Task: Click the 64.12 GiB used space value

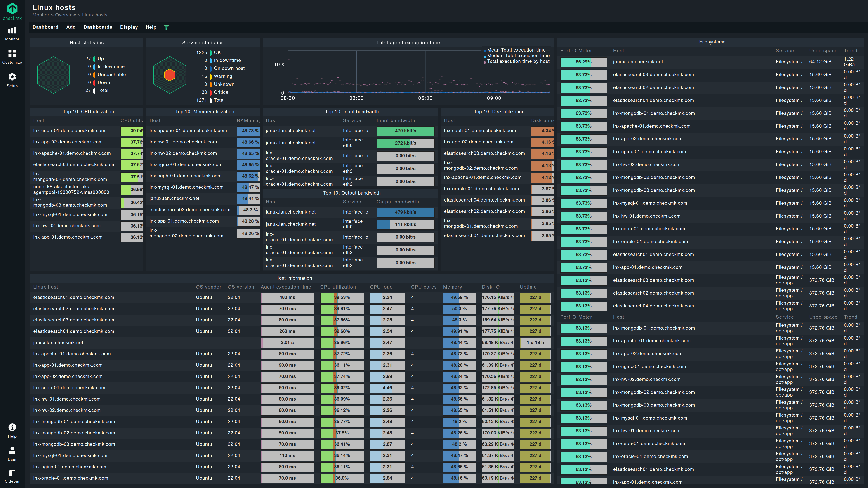Action: tap(820, 62)
